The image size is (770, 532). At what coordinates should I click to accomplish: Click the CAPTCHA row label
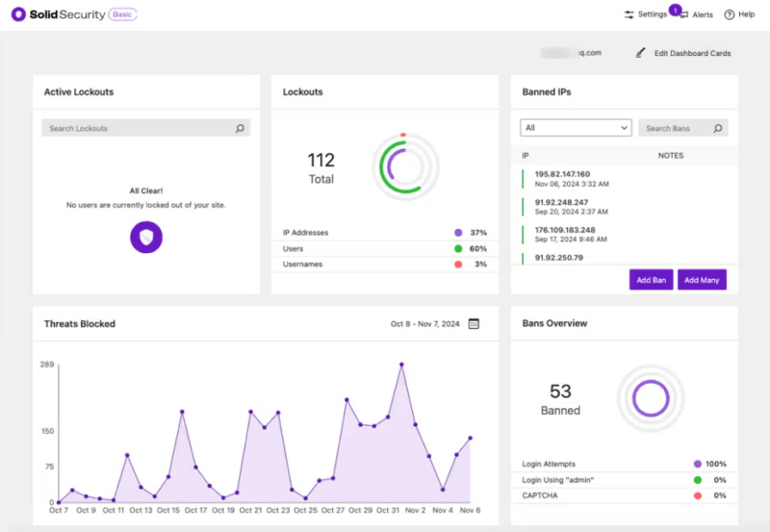tap(540, 495)
